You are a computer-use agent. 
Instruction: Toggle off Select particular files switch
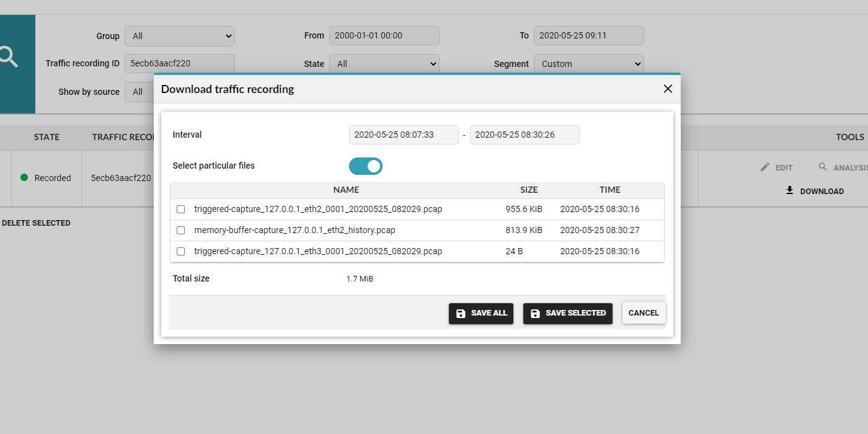pyautogui.click(x=366, y=166)
